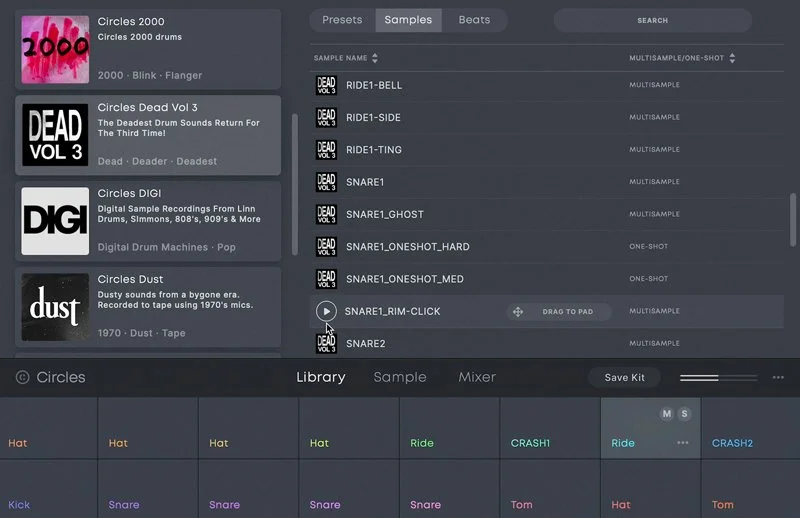Screen dimensions: 800x518
Task: Click the library list scrollbar
Action: coord(294,184)
